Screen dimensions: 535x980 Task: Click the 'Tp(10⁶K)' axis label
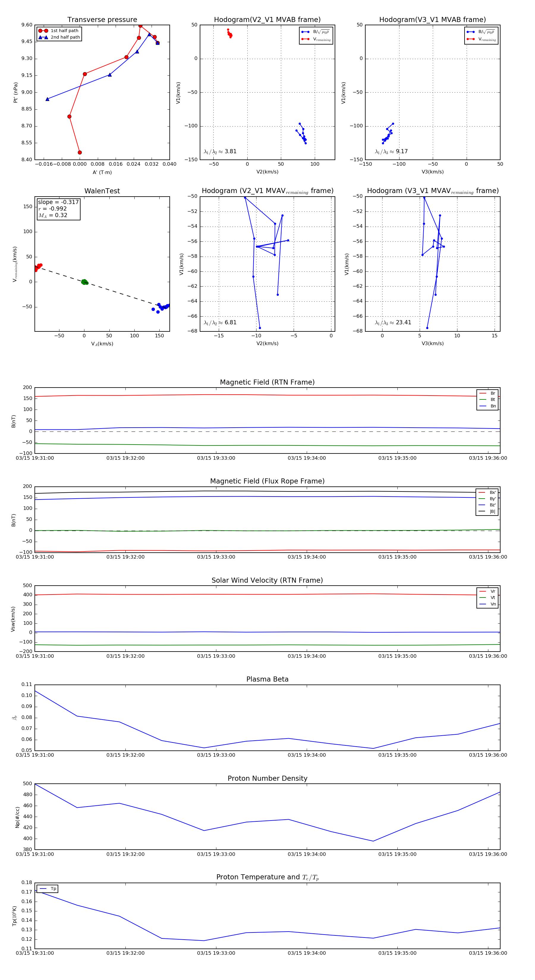(x=15, y=916)
